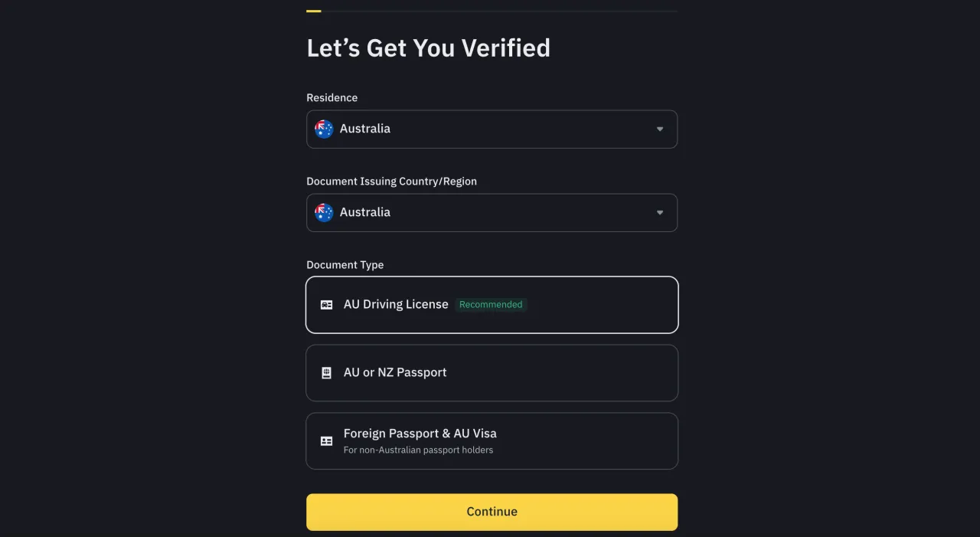Click the Australia flag in Document Issuing Country field
The width and height of the screenshot is (980, 537).
coord(324,212)
